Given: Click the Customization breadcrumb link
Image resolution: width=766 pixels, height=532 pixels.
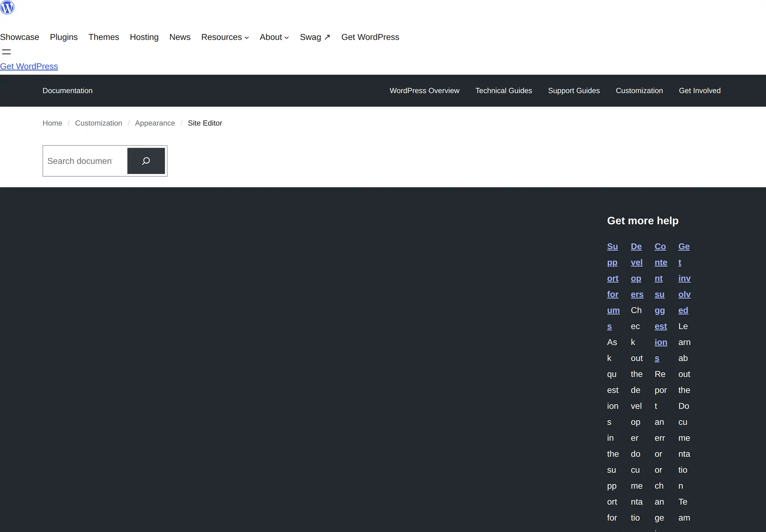Looking at the screenshot, I should coord(99,123).
